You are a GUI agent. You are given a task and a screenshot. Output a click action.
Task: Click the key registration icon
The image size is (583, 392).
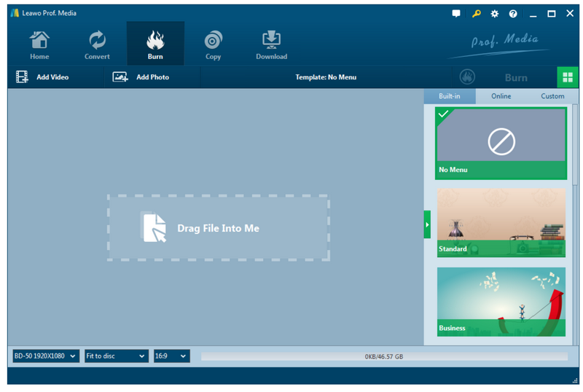coord(476,14)
